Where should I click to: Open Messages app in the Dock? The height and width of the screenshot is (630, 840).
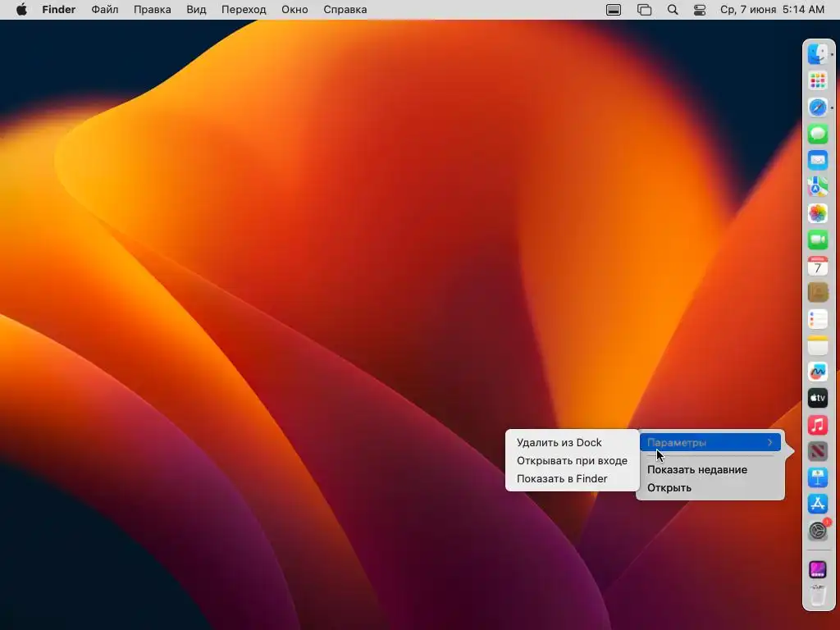(x=818, y=134)
